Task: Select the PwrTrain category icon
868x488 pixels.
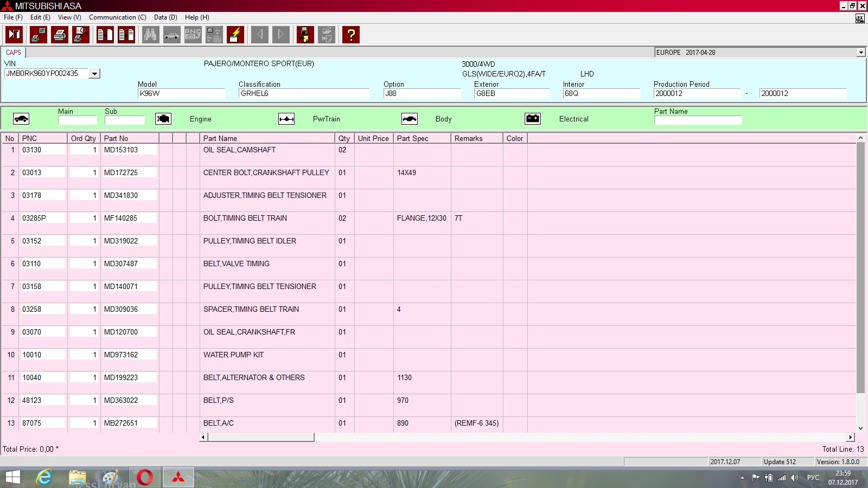Action: click(286, 119)
